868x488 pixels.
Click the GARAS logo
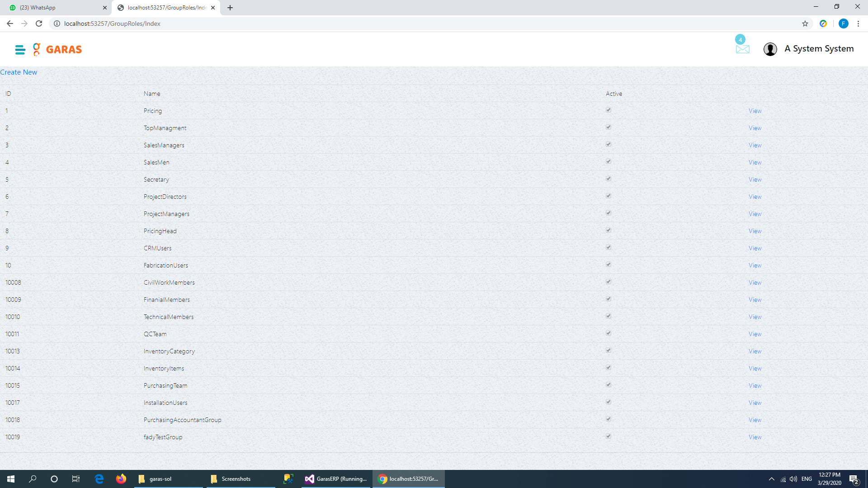click(57, 49)
